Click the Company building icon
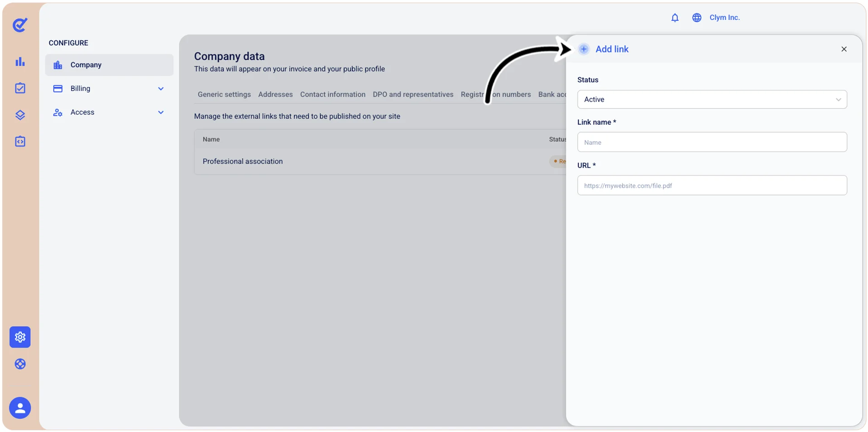Screen dimensions: 868x432 point(58,65)
